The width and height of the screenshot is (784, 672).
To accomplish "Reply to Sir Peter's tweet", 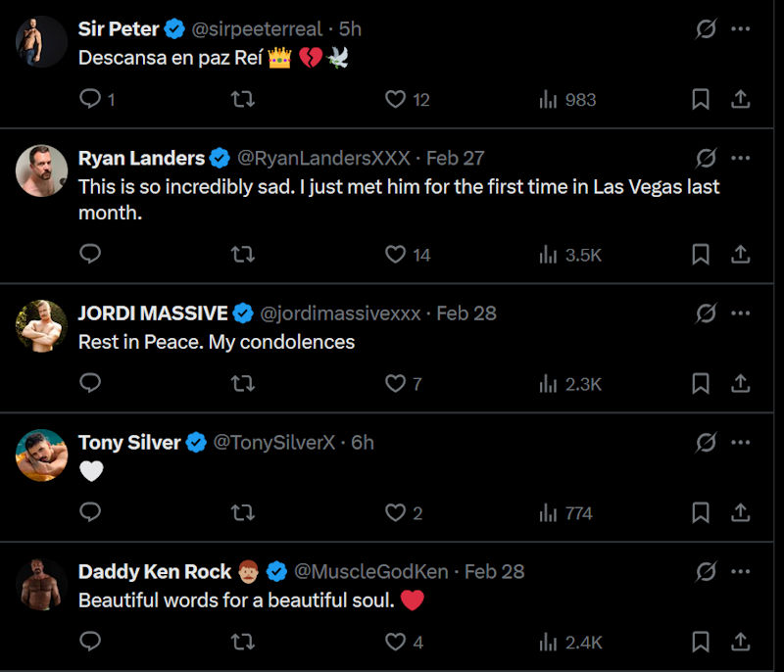I will [x=90, y=99].
